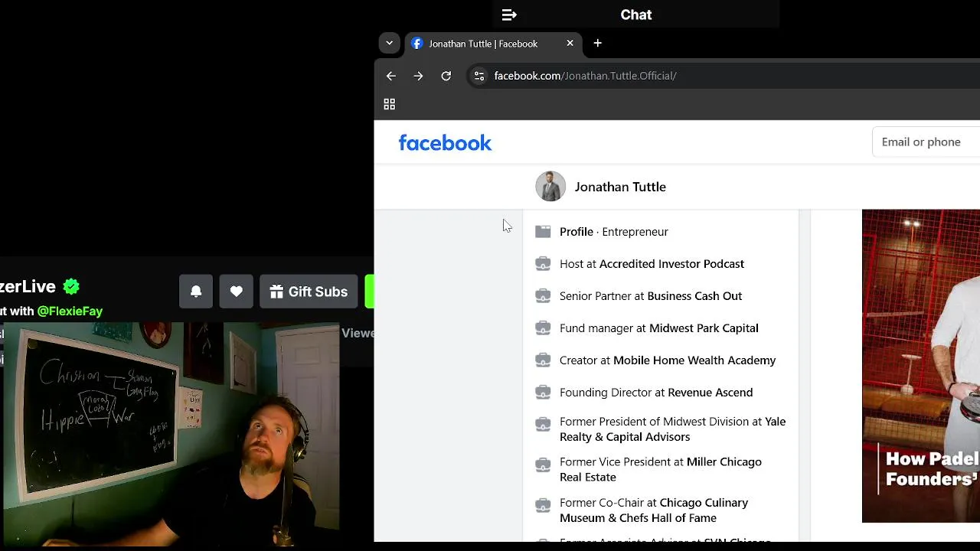The height and width of the screenshot is (551, 980).
Task: Expand the tab search dropdown
Action: tap(389, 44)
